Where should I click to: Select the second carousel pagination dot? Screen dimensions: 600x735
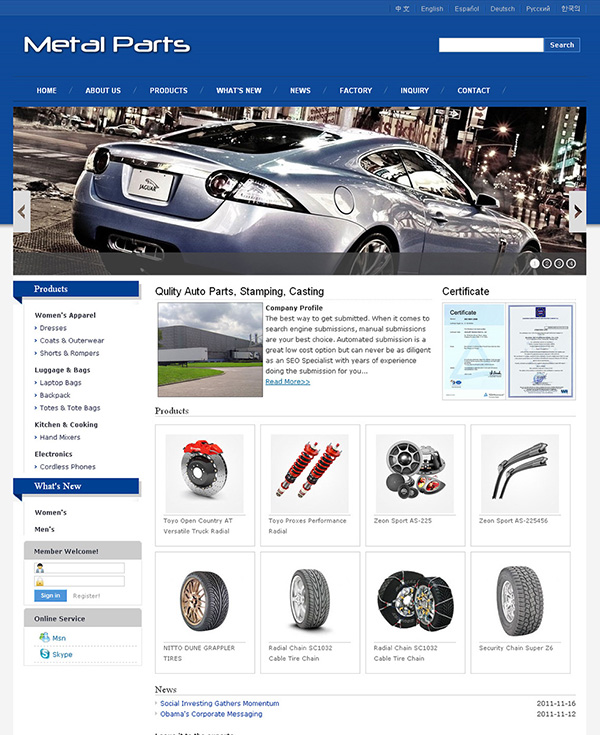[547, 264]
